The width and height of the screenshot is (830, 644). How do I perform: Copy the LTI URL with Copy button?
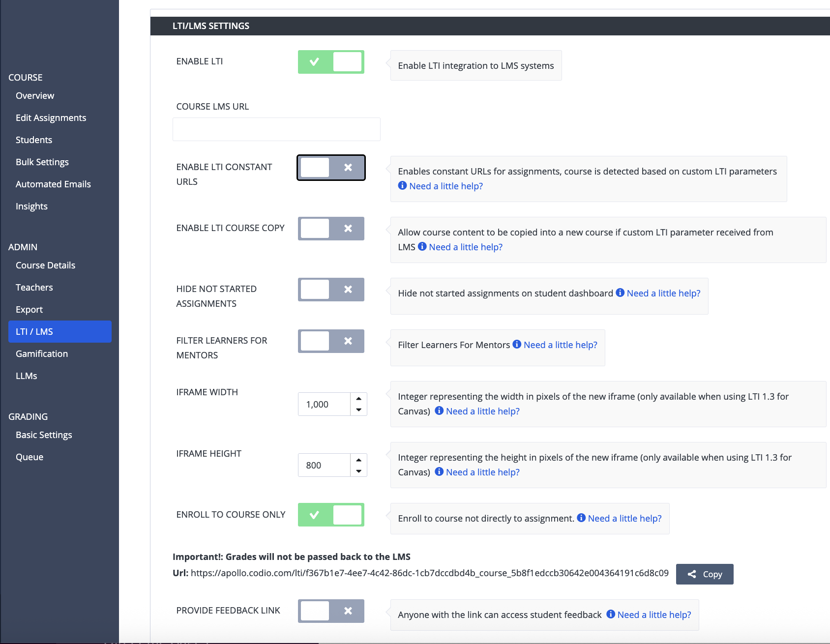click(x=705, y=574)
